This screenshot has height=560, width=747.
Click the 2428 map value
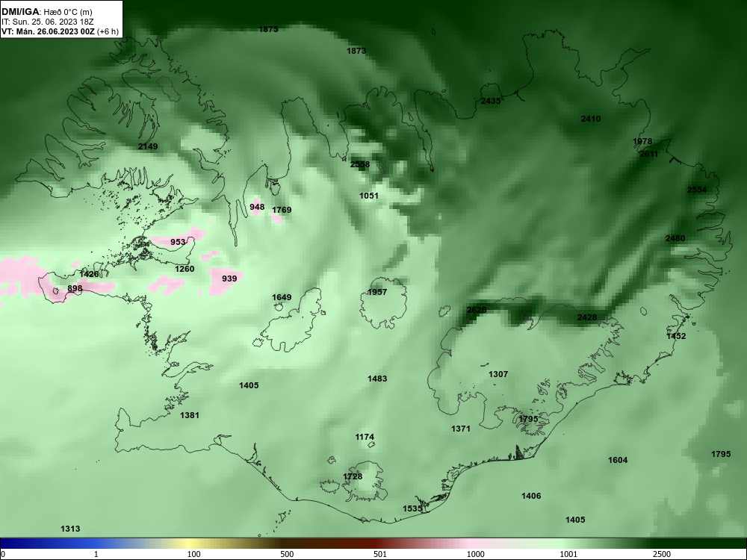point(587,317)
